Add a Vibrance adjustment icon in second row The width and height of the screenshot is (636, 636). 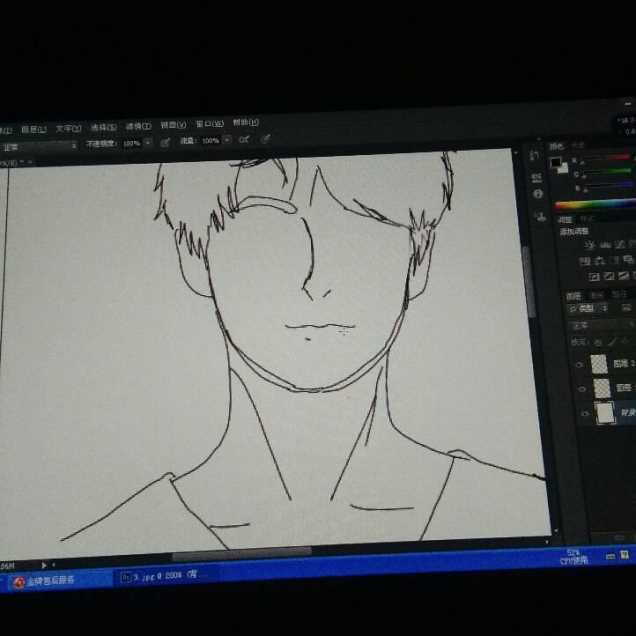(584, 261)
